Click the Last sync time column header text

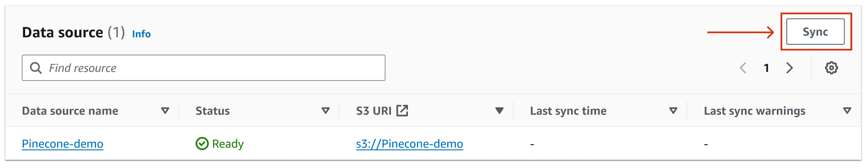[568, 111]
